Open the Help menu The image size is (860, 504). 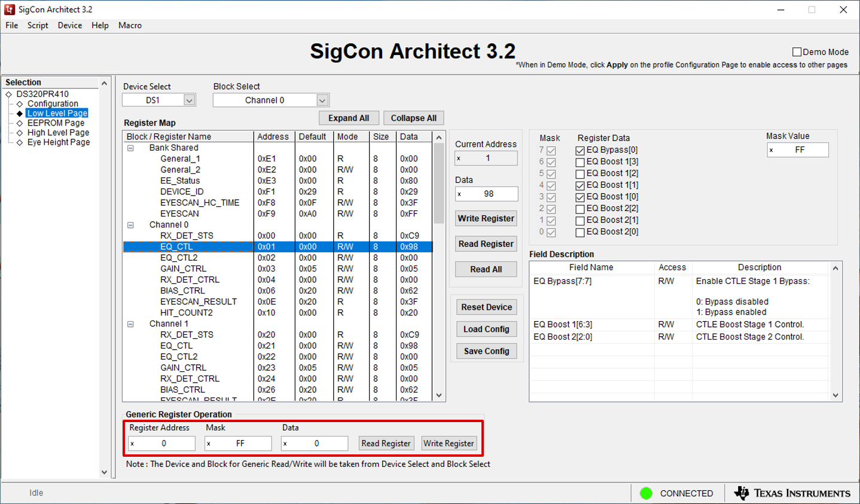pyautogui.click(x=100, y=25)
